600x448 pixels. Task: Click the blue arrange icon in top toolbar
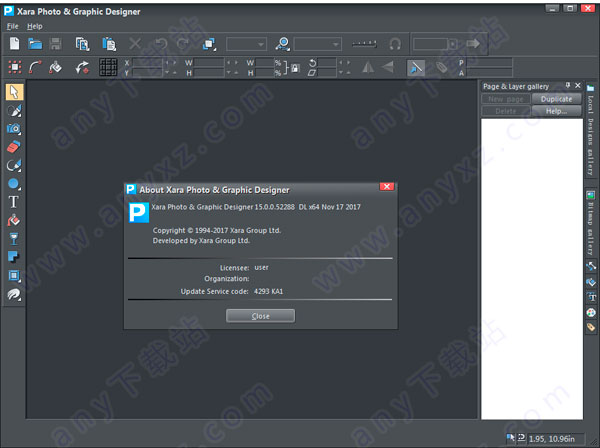click(x=209, y=44)
